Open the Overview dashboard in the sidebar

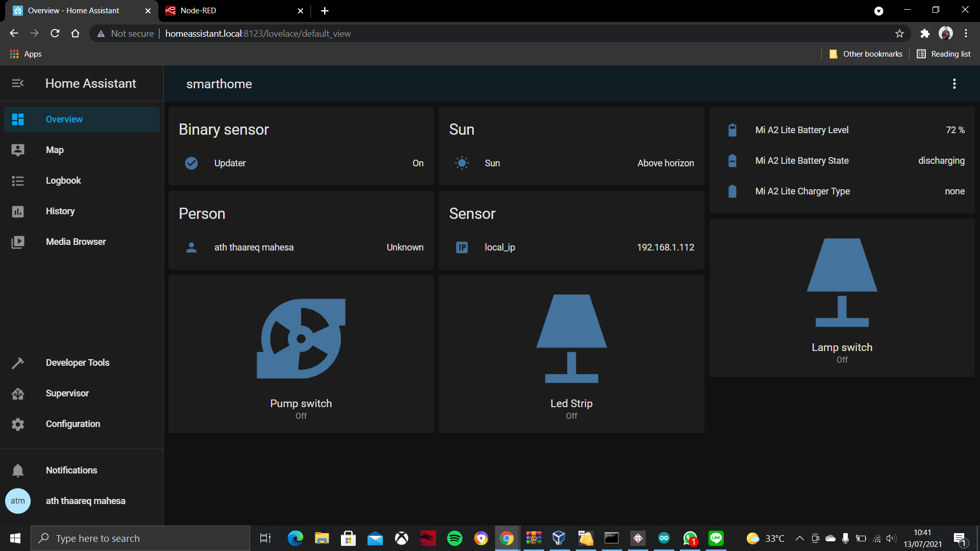coord(82,119)
